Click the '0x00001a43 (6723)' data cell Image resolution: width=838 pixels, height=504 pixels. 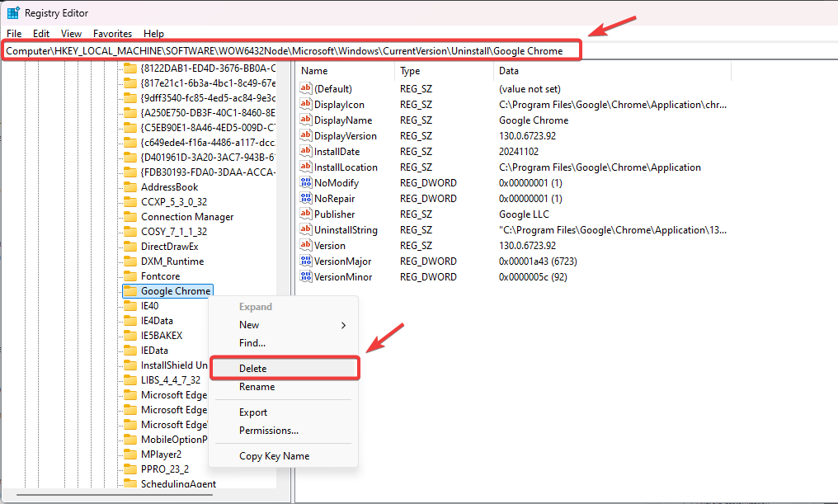pyautogui.click(x=538, y=261)
